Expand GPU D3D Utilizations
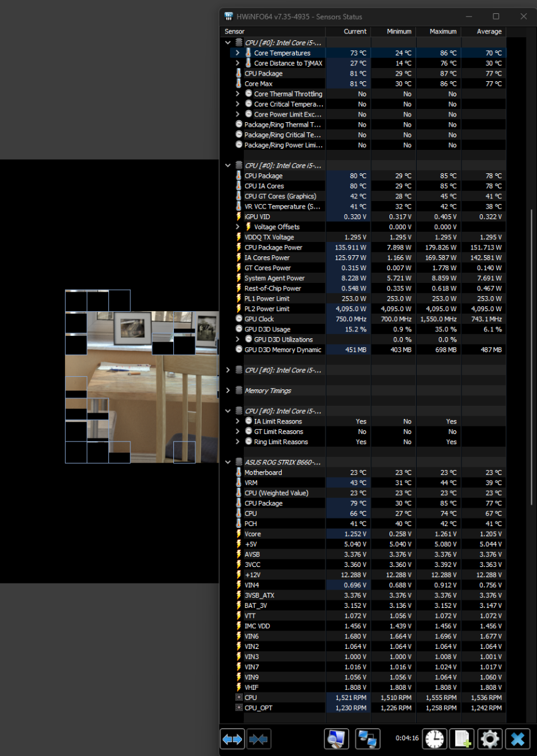Image resolution: width=537 pixels, height=756 pixels. (238, 340)
